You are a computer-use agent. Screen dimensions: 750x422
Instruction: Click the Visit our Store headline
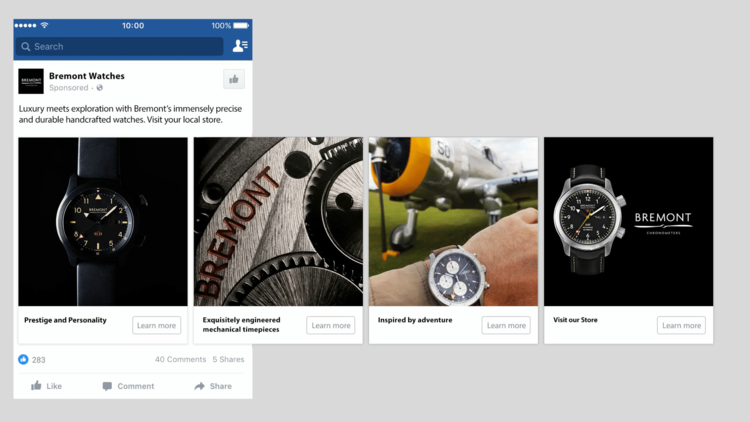575,320
